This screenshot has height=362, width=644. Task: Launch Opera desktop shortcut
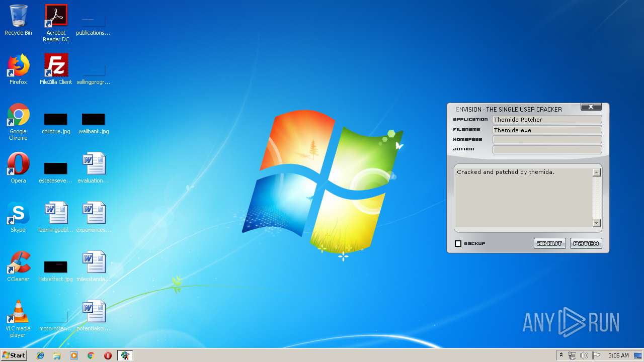(x=18, y=168)
